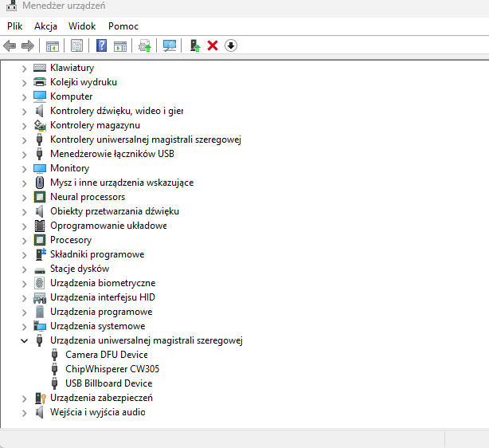Expand the Klawiatury category
The image size is (489, 448).
(24, 68)
